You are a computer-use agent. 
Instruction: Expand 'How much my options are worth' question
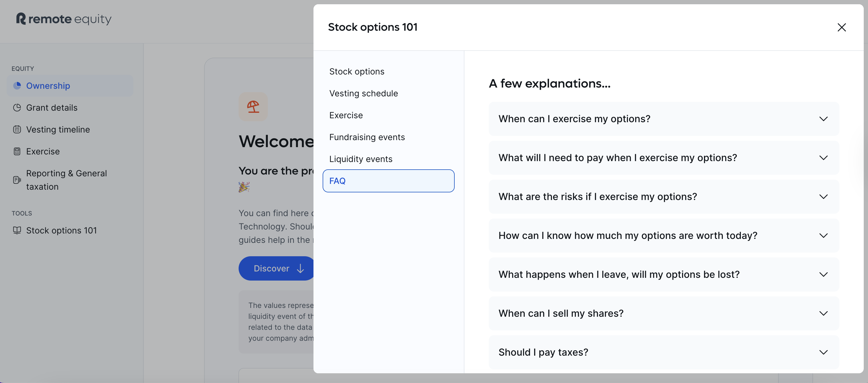coord(663,236)
